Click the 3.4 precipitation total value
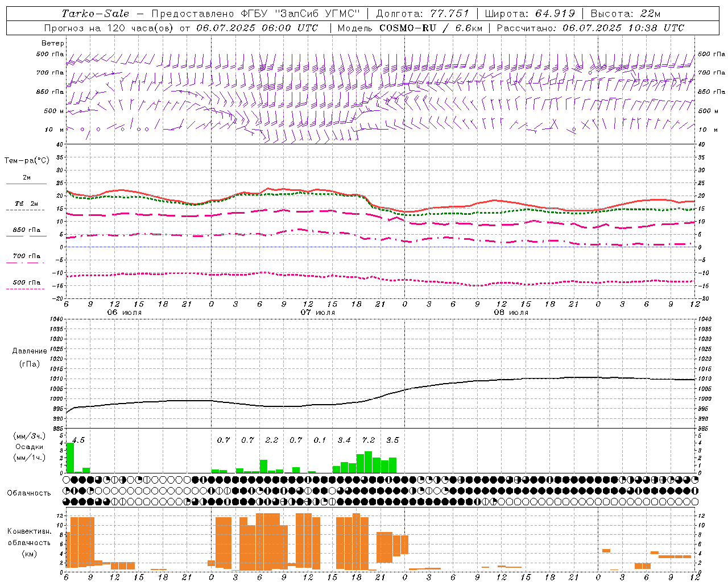Image resolution: width=728 pixels, height=582 pixels. click(344, 440)
